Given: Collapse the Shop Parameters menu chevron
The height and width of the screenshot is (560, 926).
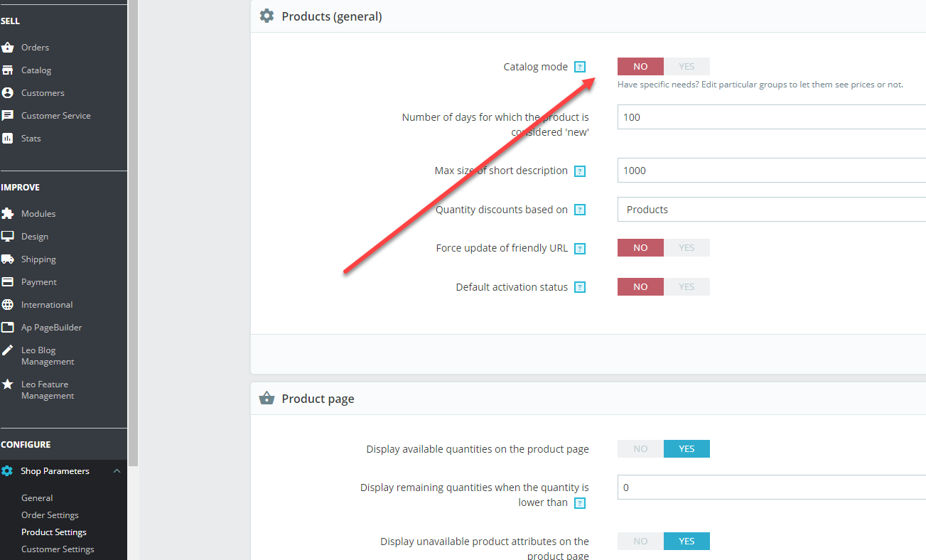Looking at the screenshot, I should (x=117, y=471).
